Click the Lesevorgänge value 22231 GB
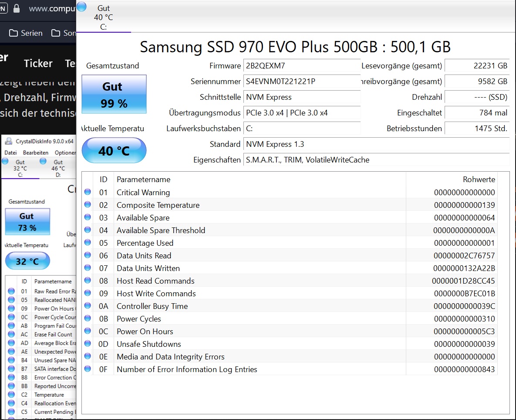The height and width of the screenshot is (420, 516). click(477, 65)
